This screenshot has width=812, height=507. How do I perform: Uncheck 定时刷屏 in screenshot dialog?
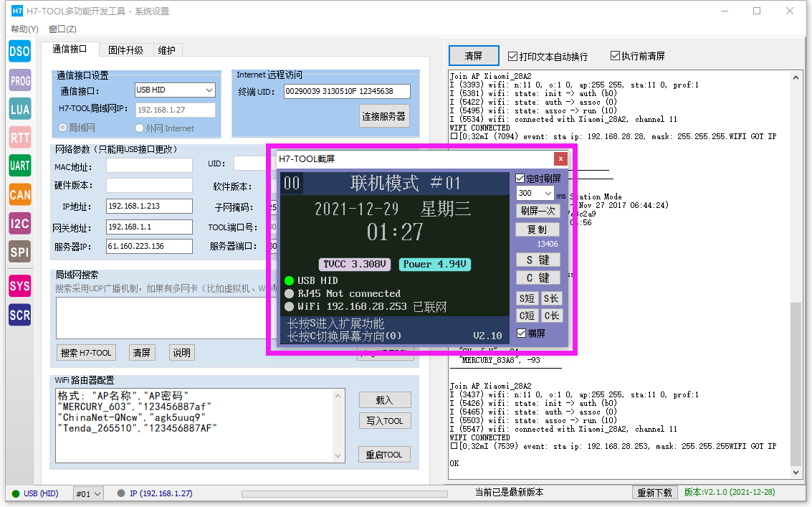(x=520, y=179)
